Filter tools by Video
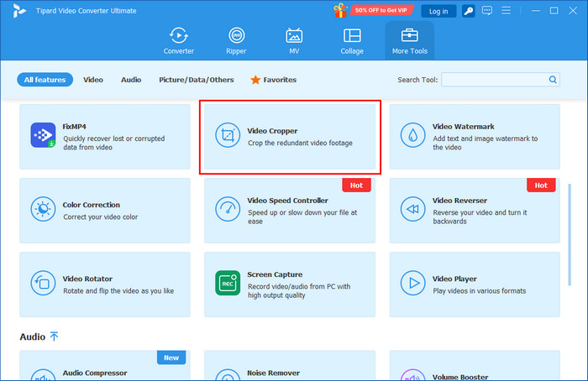This screenshot has width=588, height=381. [93, 80]
